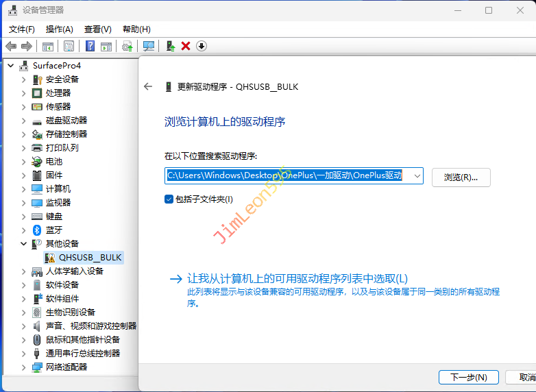Click the Properties toolbar icon
Image resolution: width=536 pixels, height=392 pixels.
point(69,46)
